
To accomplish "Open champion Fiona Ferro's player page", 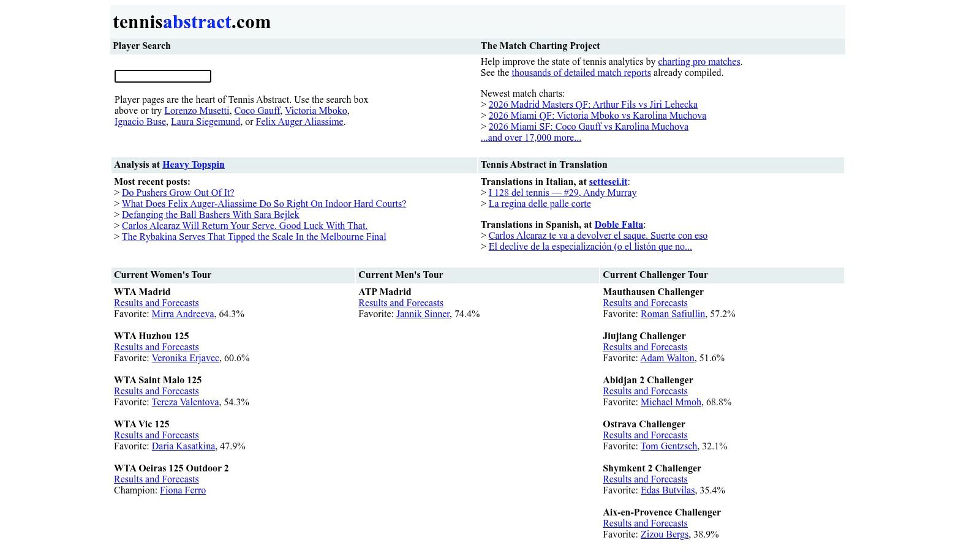I will click(x=183, y=490).
